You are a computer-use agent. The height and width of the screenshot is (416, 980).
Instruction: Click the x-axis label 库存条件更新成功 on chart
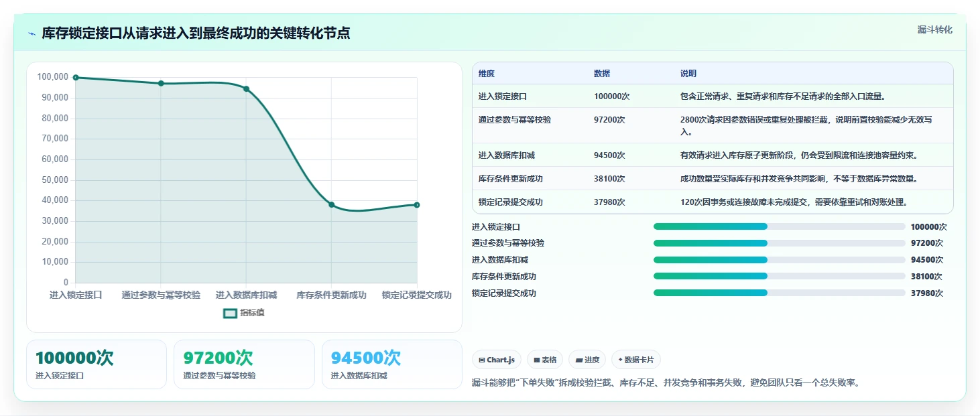point(331,295)
